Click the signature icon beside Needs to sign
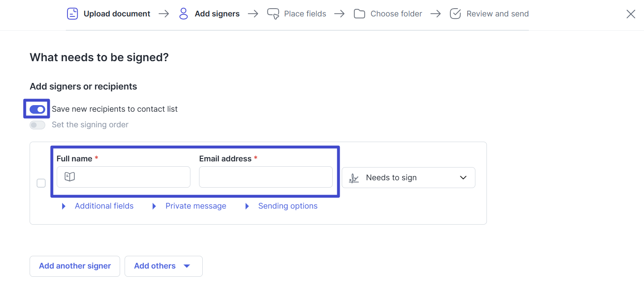 354,178
